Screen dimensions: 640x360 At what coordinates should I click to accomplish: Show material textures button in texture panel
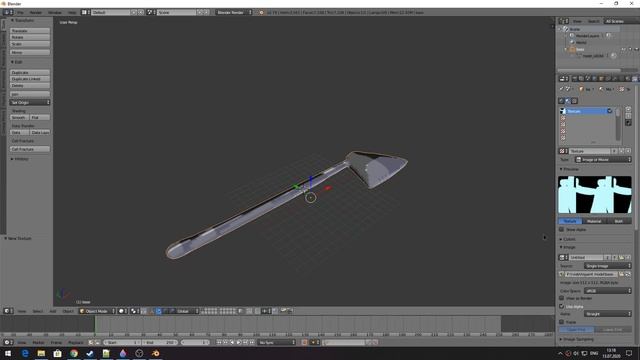568,100
